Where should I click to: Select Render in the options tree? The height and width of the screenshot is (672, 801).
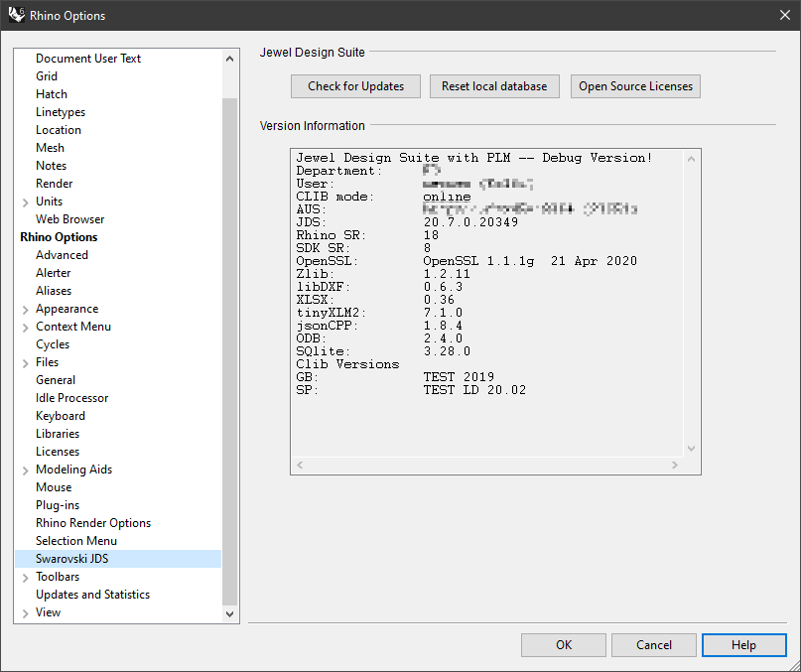55,184
